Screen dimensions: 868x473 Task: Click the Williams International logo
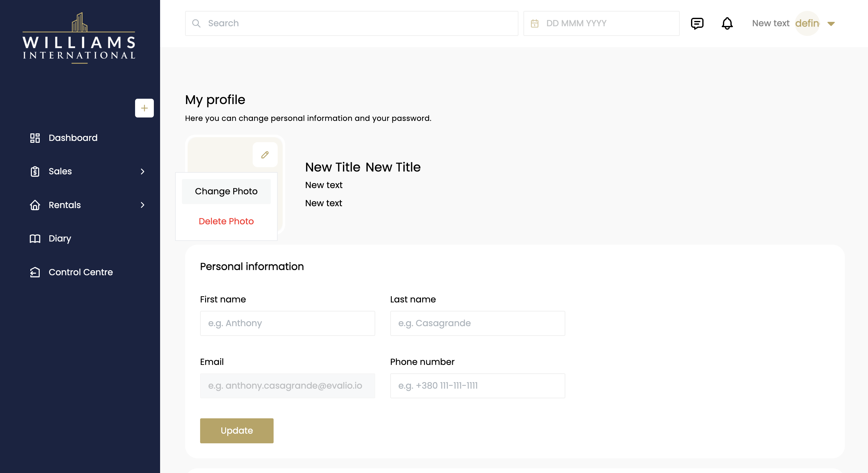pos(79,38)
